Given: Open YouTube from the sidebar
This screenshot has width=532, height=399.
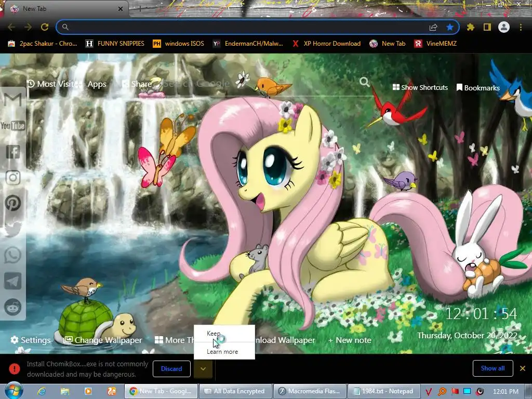Looking at the screenshot, I should 13,126.
